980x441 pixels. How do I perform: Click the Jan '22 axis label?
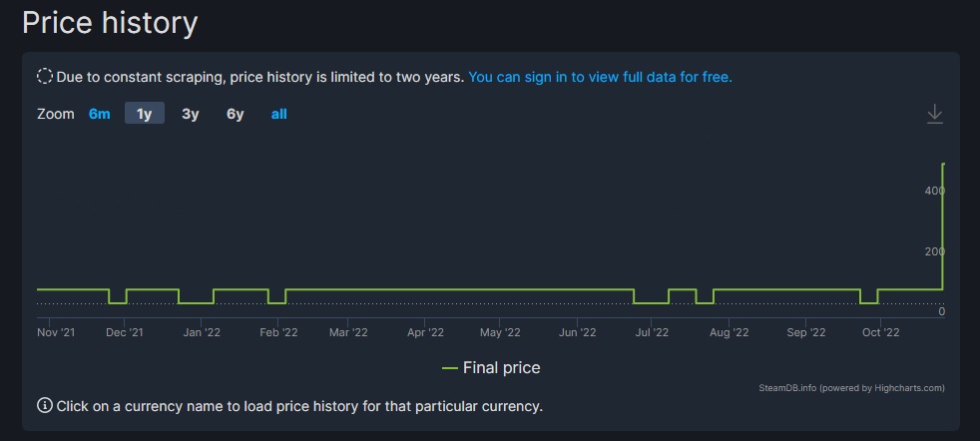point(202,332)
